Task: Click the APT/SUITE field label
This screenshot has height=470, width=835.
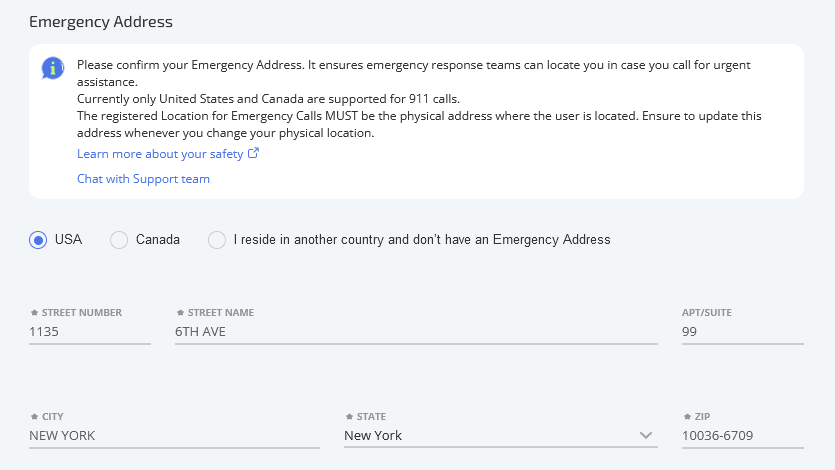Action: (x=707, y=312)
